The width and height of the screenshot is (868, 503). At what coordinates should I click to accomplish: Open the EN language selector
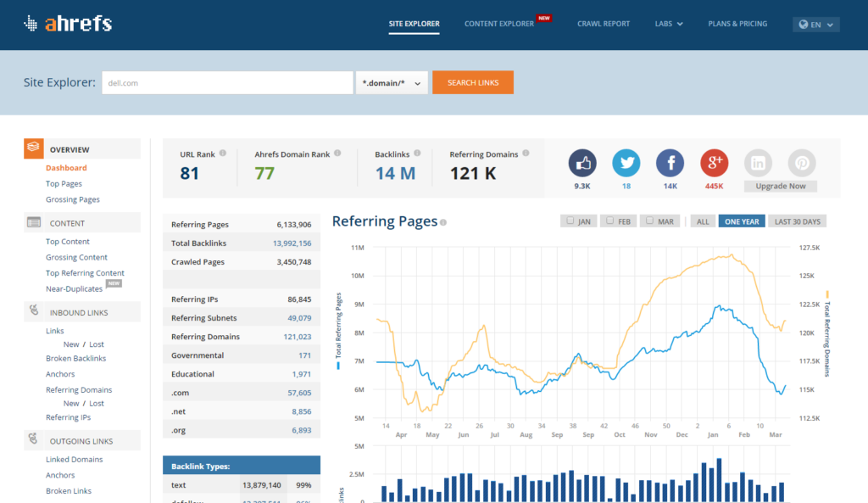point(815,25)
